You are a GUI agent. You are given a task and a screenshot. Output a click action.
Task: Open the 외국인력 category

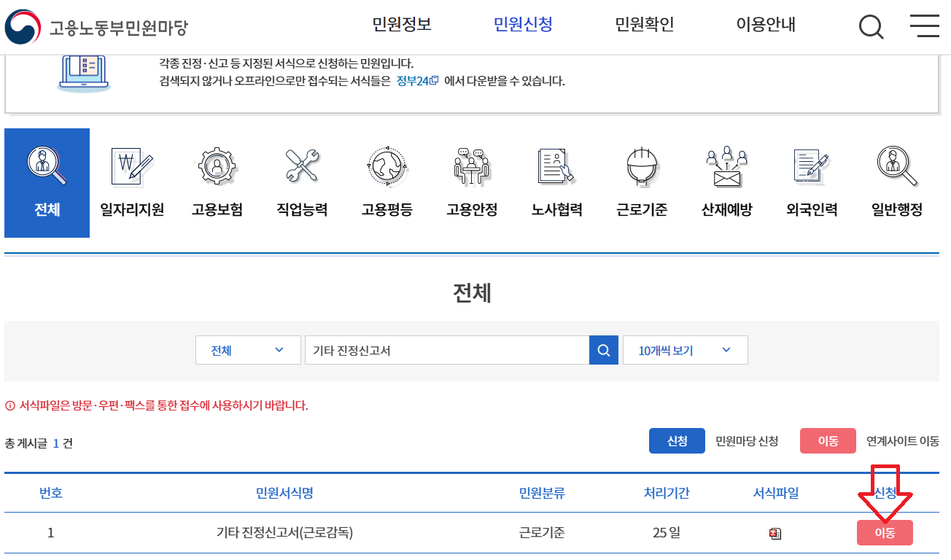point(810,179)
